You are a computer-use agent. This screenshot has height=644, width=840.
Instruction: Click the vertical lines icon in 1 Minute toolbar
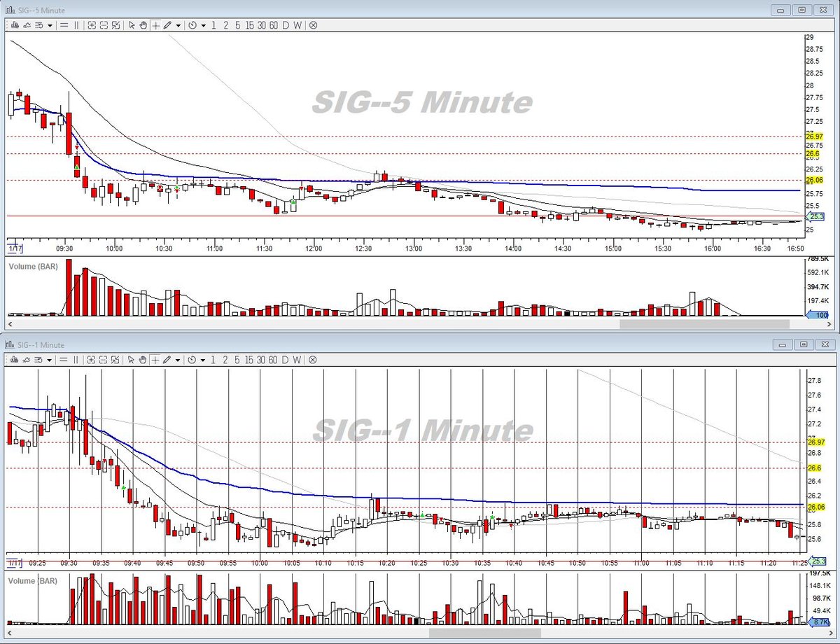click(76, 360)
